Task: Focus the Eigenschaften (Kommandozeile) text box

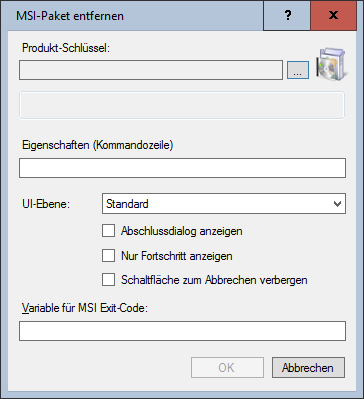Action: click(182, 168)
